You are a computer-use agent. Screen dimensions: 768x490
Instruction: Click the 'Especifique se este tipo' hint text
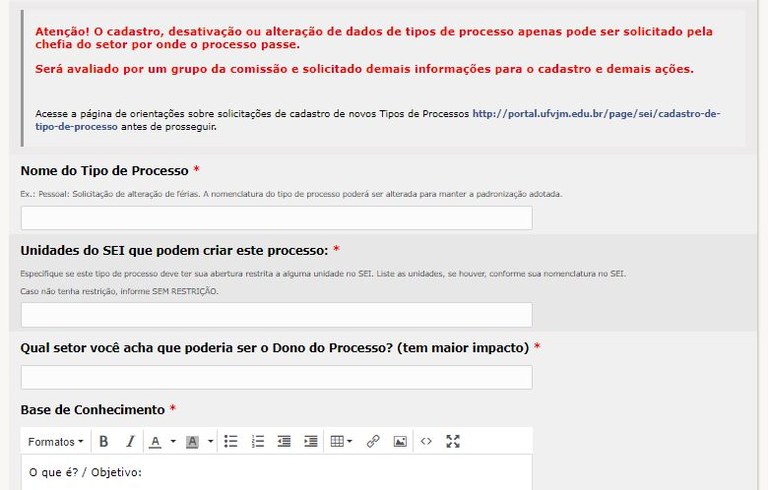[x=323, y=273]
